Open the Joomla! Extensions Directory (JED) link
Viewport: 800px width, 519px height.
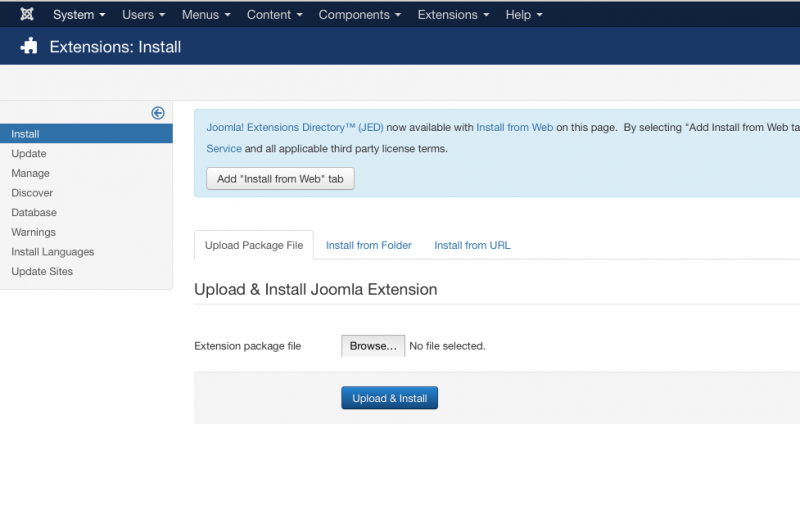click(x=295, y=128)
